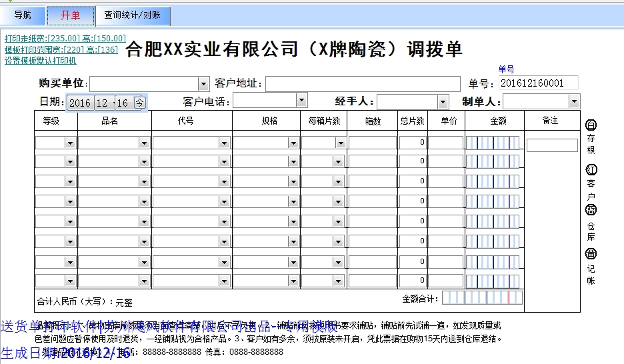Open the 代号 dropdown in the last table row
Screen dimensions: 624x364
(224, 281)
